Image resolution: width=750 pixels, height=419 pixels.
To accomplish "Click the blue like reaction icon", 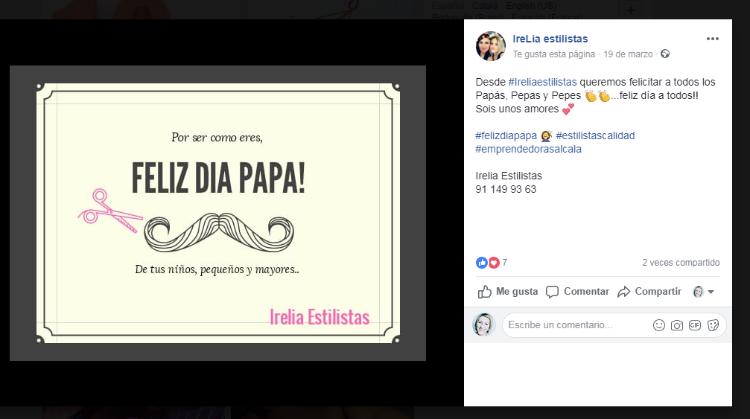I will (x=481, y=263).
